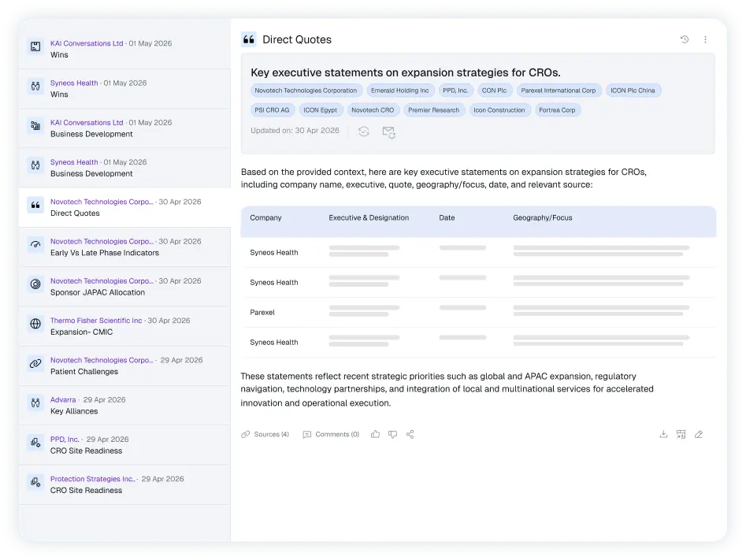Viewport: 746px width, 560px height.
Task: Select the CON Plc tag
Action: point(495,91)
